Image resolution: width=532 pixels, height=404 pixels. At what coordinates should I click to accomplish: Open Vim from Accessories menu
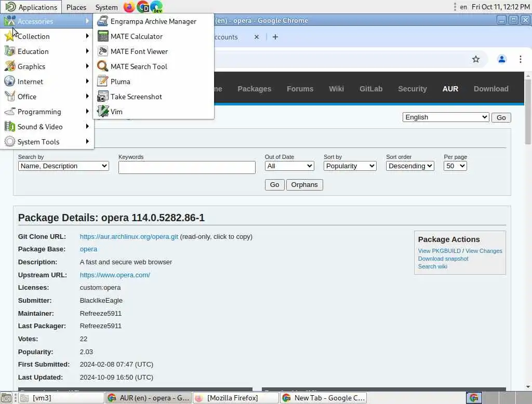(x=153, y=112)
